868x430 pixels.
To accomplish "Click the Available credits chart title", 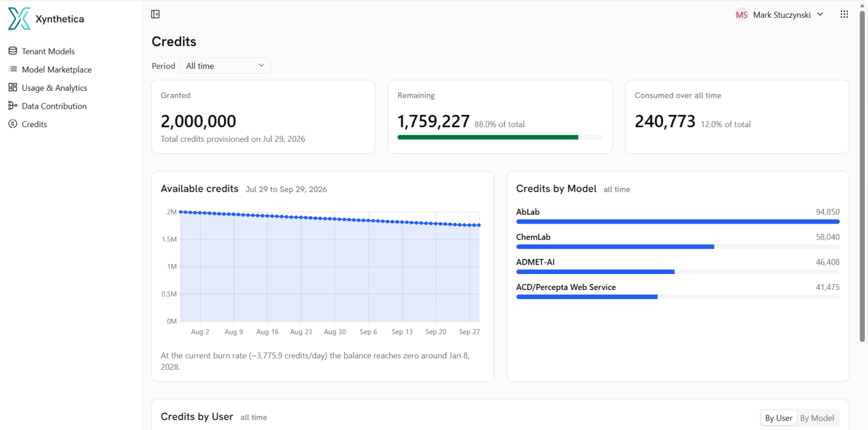I will tap(199, 189).
